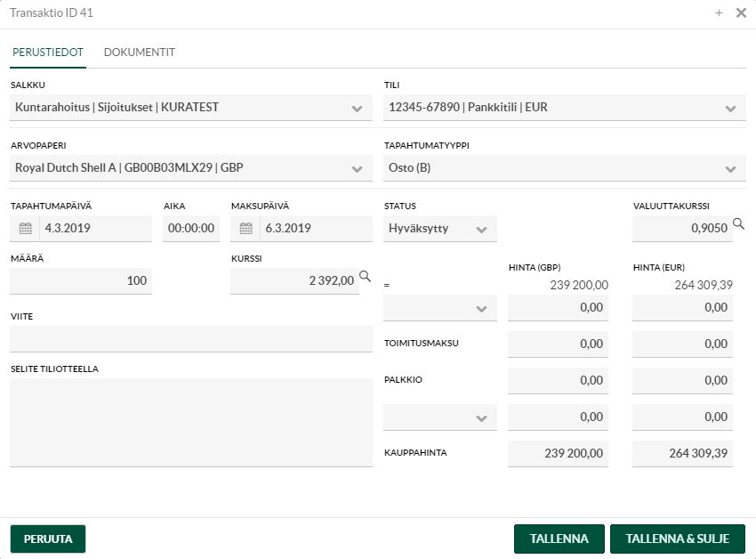Click into the Viite input field
756x559 pixels.
pyautogui.click(x=190, y=339)
